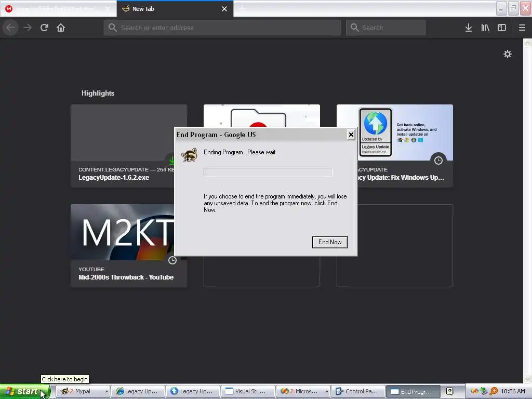Screen dimensions: 532x399
Task: Click the green download arrow badge on the LegacyUpdate card
Action: click(x=171, y=160)
